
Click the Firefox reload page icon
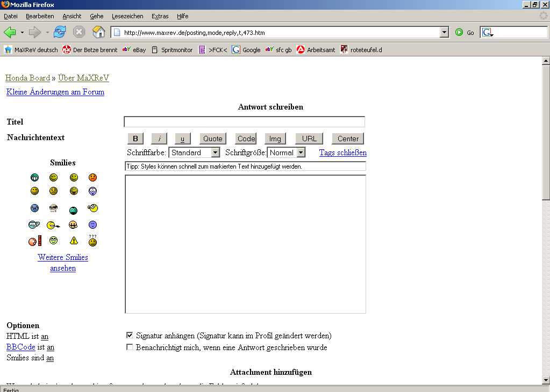pos(60,32)
